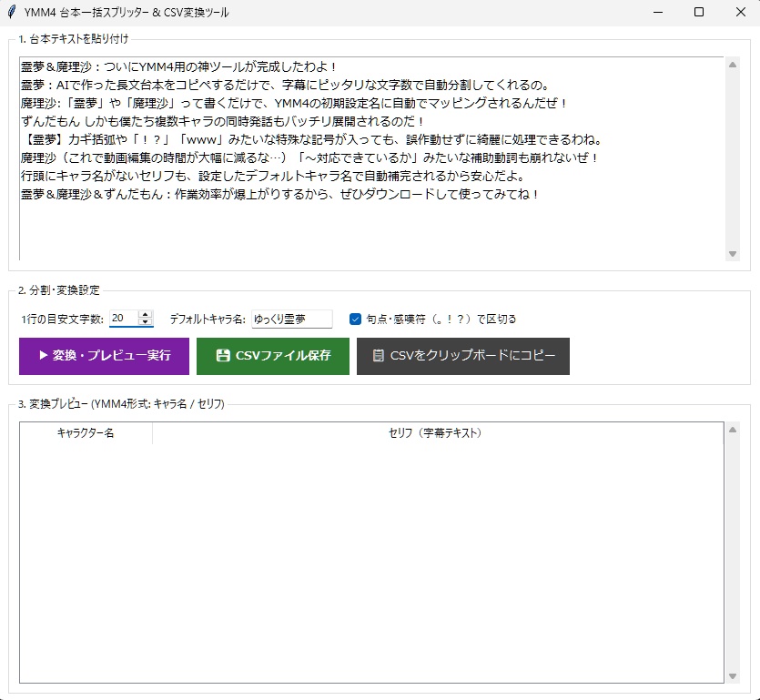Click the line starting 行頭にキャラ名がない
Image resolution: width=760 pixels, height=700 pixels.
coord(273,177)
